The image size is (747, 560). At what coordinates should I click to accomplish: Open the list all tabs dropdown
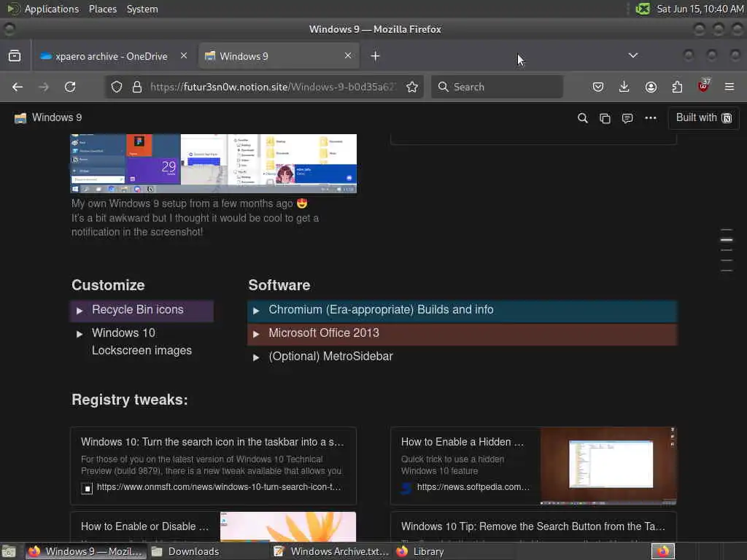632,55
